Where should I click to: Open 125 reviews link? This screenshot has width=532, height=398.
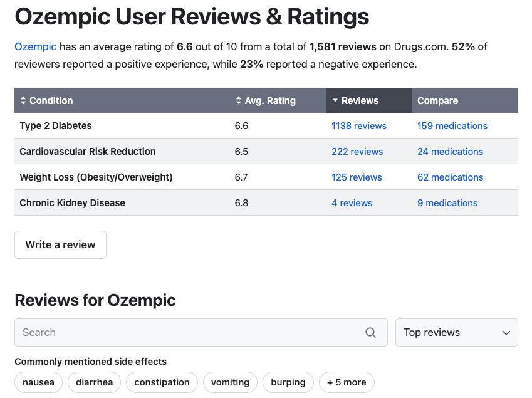point(357,177)
